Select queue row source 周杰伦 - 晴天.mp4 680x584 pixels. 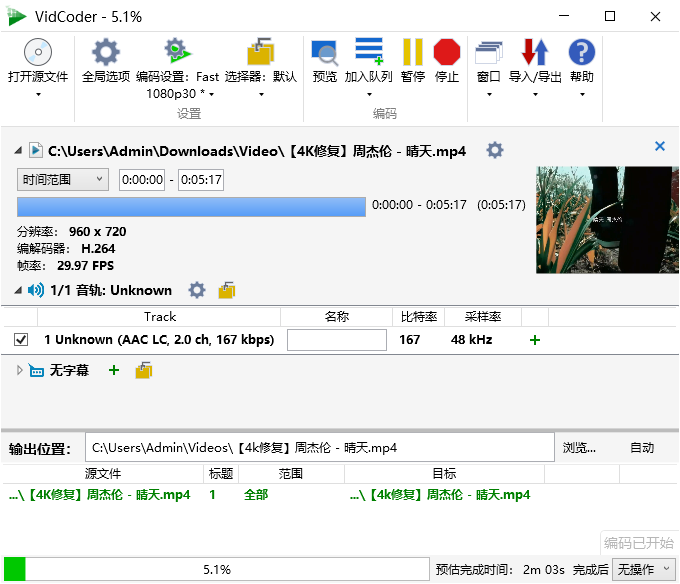(100, 495)
